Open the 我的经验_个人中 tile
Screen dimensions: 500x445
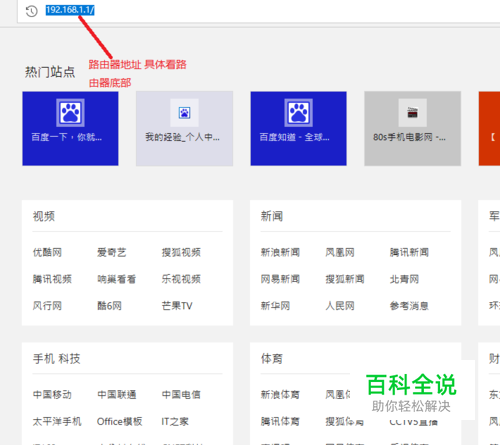point(184,128)
